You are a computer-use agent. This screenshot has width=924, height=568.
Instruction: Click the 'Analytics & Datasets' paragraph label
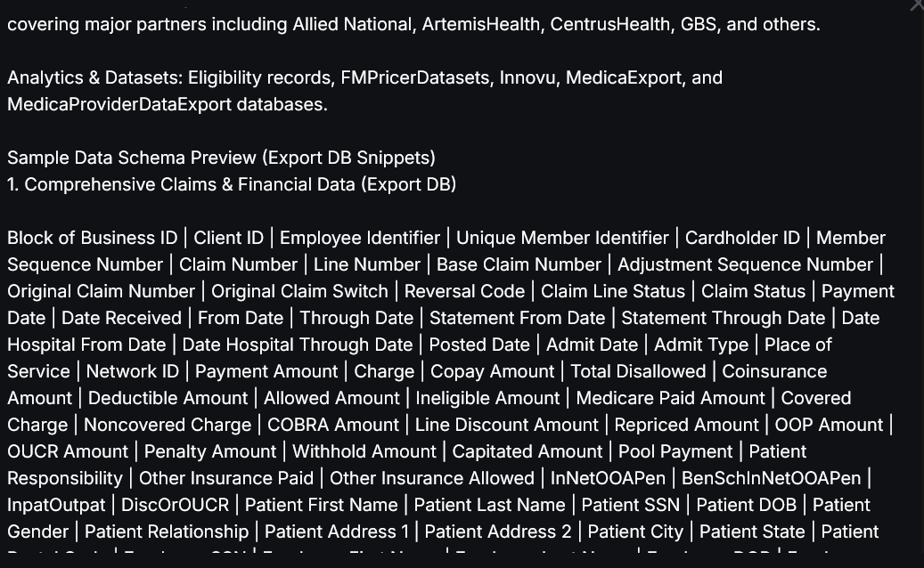[94, 77]
